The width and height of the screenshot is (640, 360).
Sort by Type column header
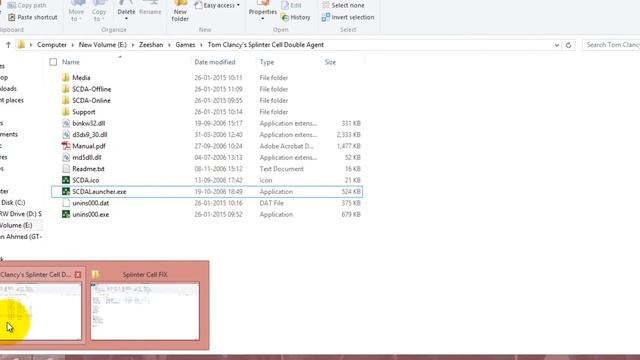click(267, 62)
